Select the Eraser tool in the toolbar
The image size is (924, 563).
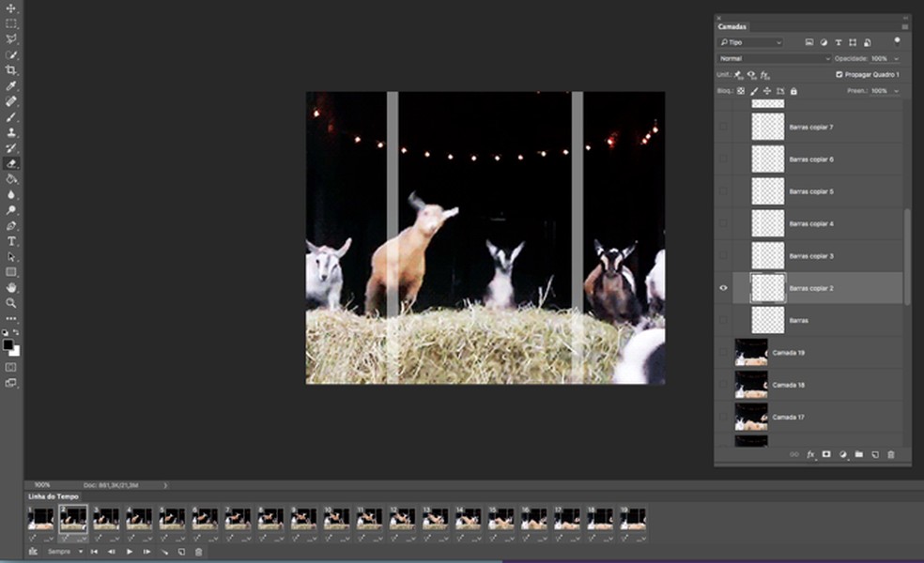pyautogui.click(x=11, y=163)
